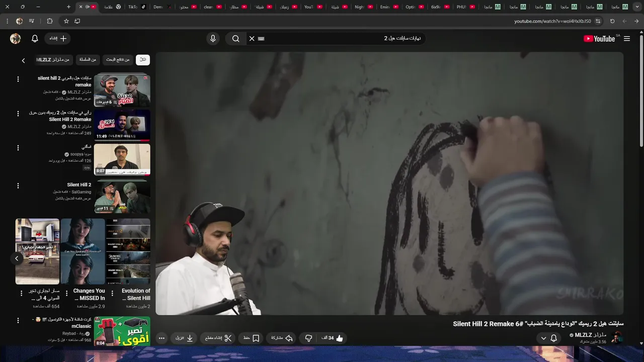The image size is (644, 362).
Task: Open a new browser tab (+)
Action: [x=69, y=7]
